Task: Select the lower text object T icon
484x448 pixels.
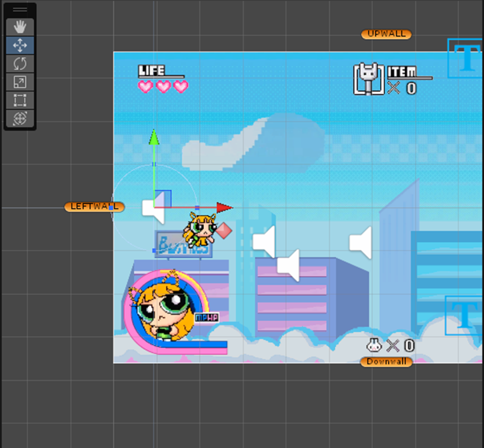Action: click(x=463, y=315)
